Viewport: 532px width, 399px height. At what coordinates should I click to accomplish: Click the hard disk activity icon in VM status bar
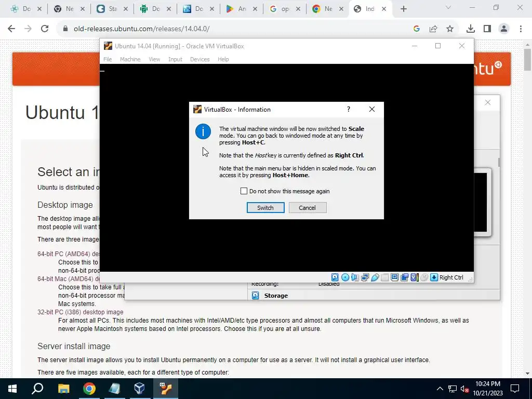[x=335, y=277]
